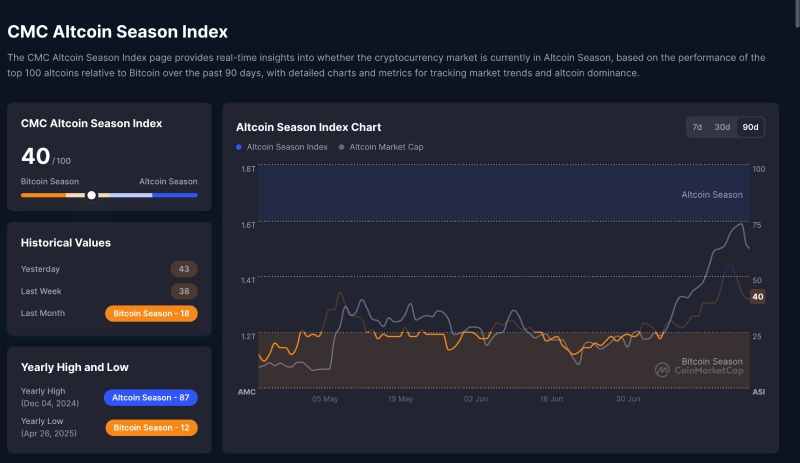
Task: Click the 1.2T left axis label
Action: tap(248, 336)
